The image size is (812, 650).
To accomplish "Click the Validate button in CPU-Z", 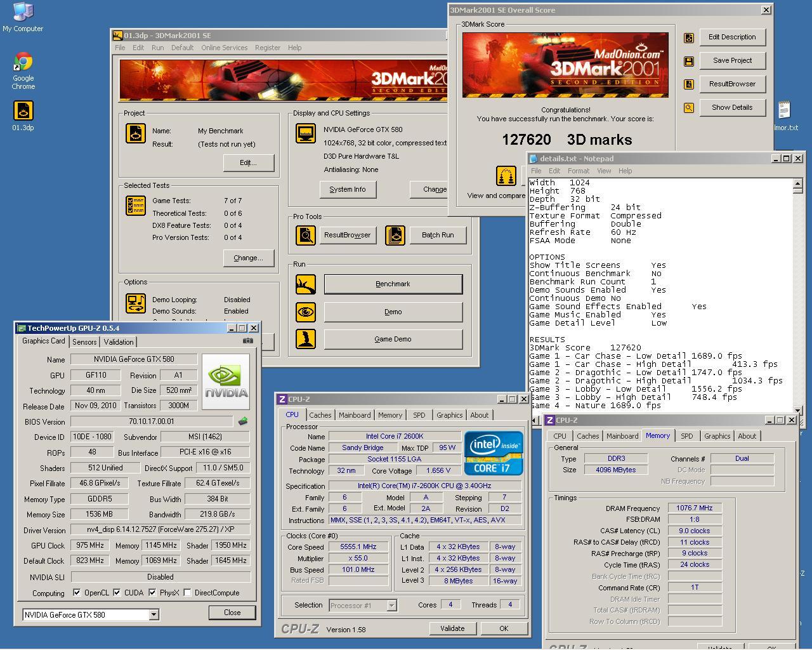I will click(x=452, y=628).
